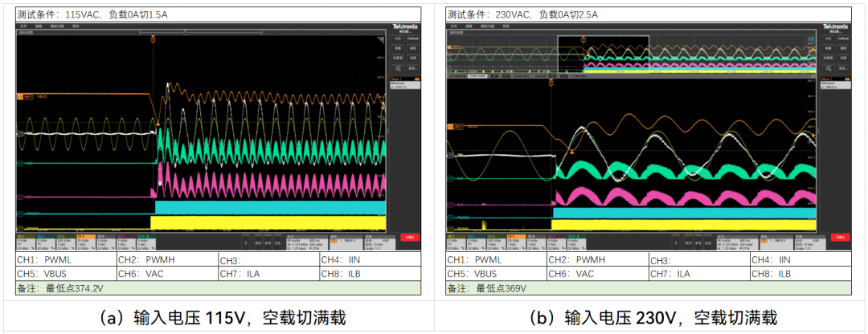Open the orange Ch 5 badge in 230VAC scope
Image resolution: width=868 pixels, height=334 pixels.
pos(517,241)
